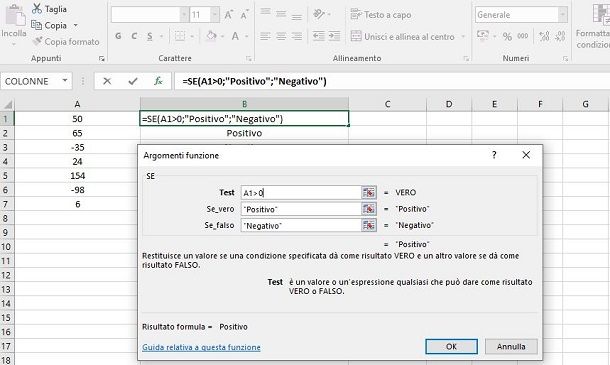The image size is (610, 365).
Task: Click the increase decimal places icon
Action: [544, 36]
